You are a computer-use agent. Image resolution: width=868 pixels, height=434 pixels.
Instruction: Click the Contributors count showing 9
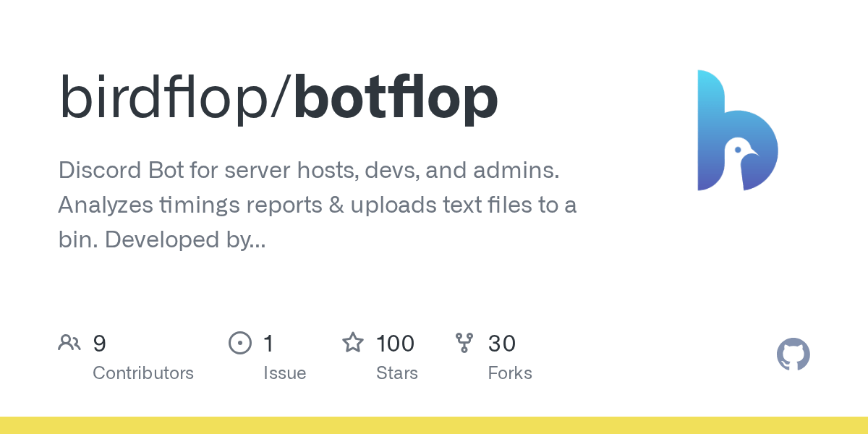click(x=101, y=343)
